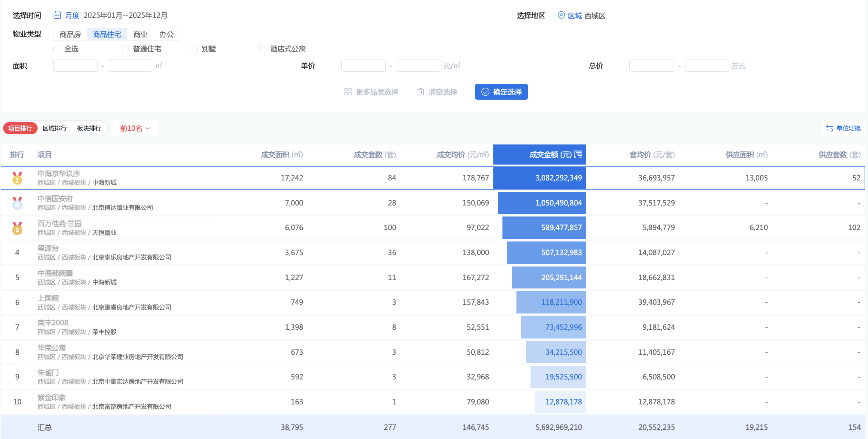Click the location pin icon beside 区域
The width and height of the screenshot is (868, 439).
pyautogui.click(x=561, y=16)
